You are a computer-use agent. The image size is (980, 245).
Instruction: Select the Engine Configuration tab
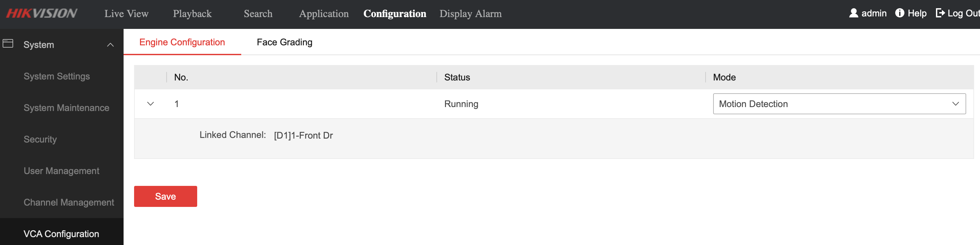click(x=182, y=42)
